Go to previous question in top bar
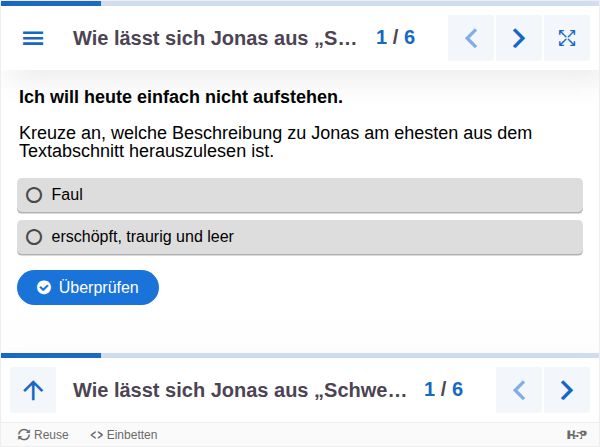600x447 pixels. click(x=471, y=38)
